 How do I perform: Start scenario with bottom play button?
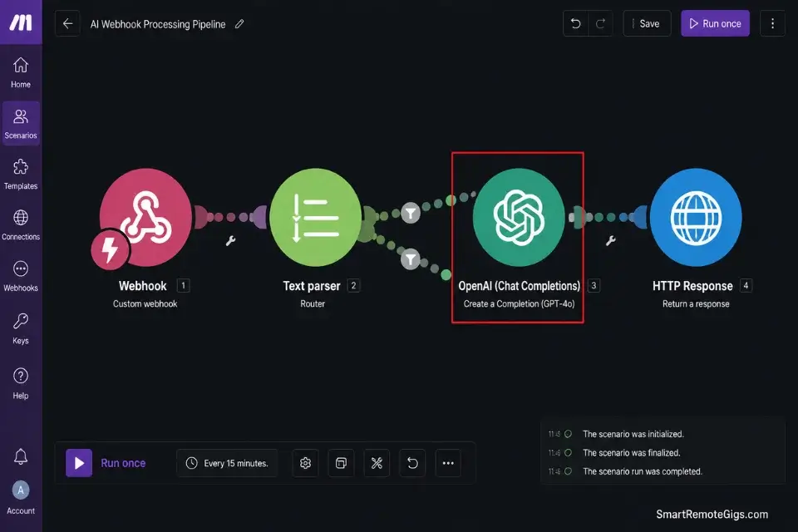pyautogui.click(x=79, y=463)
